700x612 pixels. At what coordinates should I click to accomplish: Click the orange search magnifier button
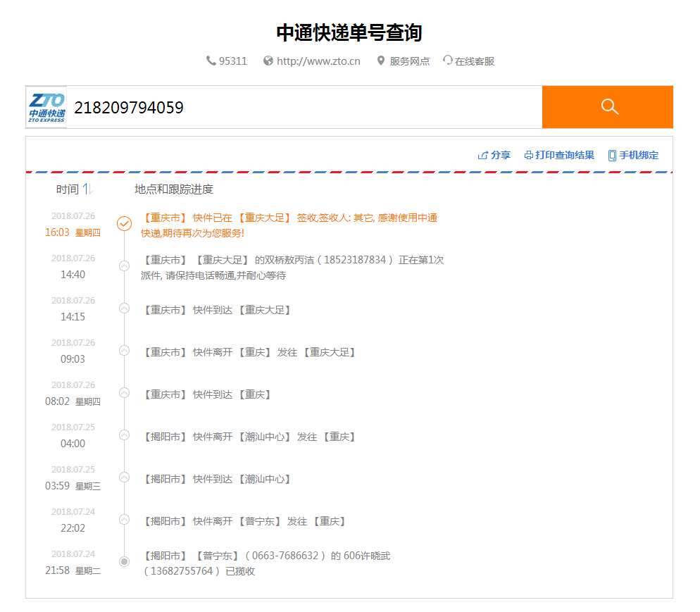tap(608, 107)
